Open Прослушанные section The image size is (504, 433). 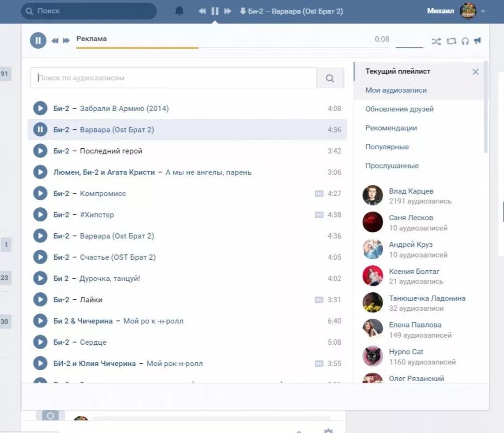392,166
